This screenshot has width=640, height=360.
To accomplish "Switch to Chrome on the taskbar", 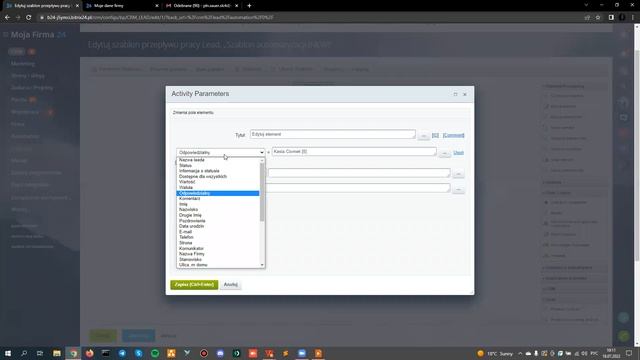I will click(73, 353).
